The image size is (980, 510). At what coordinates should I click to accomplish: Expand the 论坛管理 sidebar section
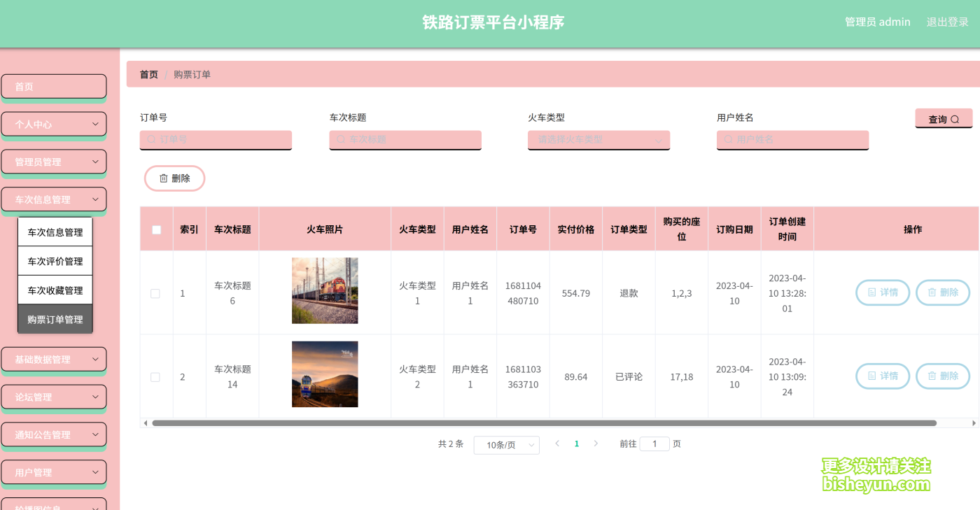tap(54, 397)
